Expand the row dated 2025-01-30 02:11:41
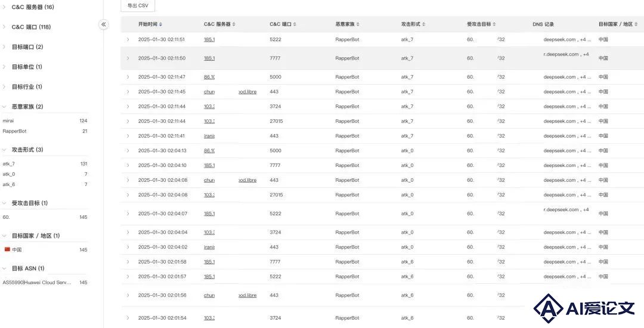This screenshot has height=328, width=644. (128, 136)
